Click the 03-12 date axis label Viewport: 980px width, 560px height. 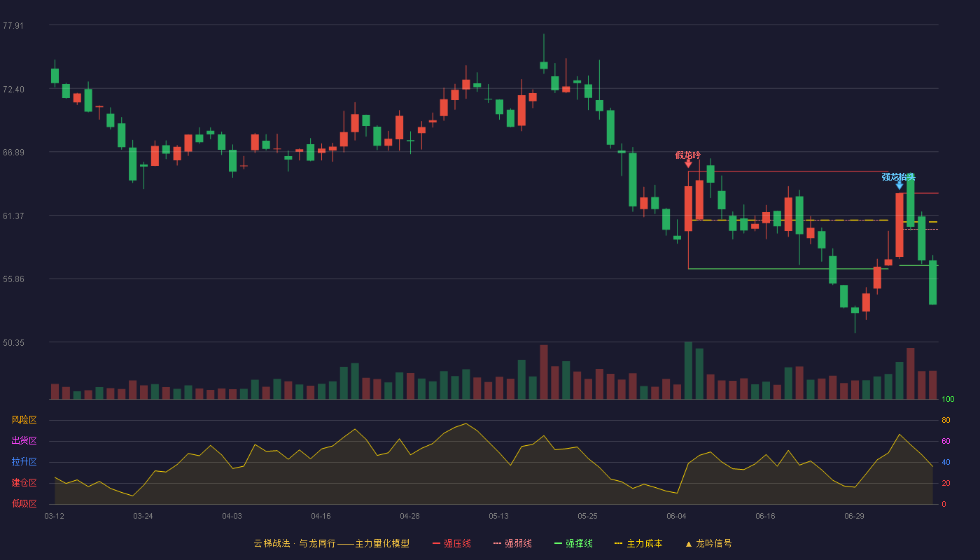coord(55,517)
